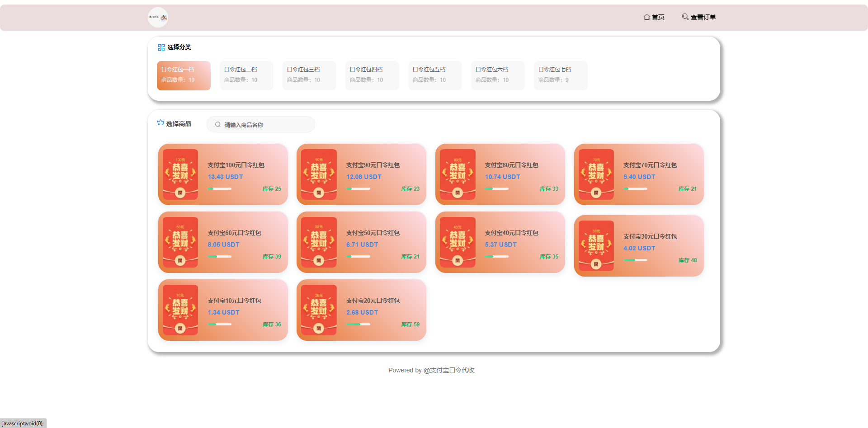Click the 1.34 USDT price
Viewport: 868px width, 428px height.
[224, 312]
